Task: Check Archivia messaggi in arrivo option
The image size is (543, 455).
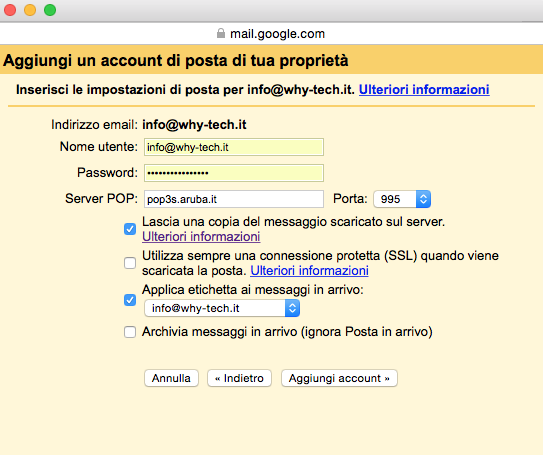Action: coord(130,332)
